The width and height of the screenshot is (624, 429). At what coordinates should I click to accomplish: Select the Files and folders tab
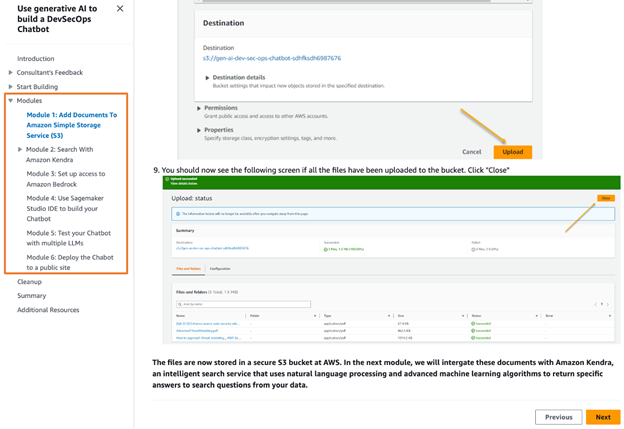(189, 269)
